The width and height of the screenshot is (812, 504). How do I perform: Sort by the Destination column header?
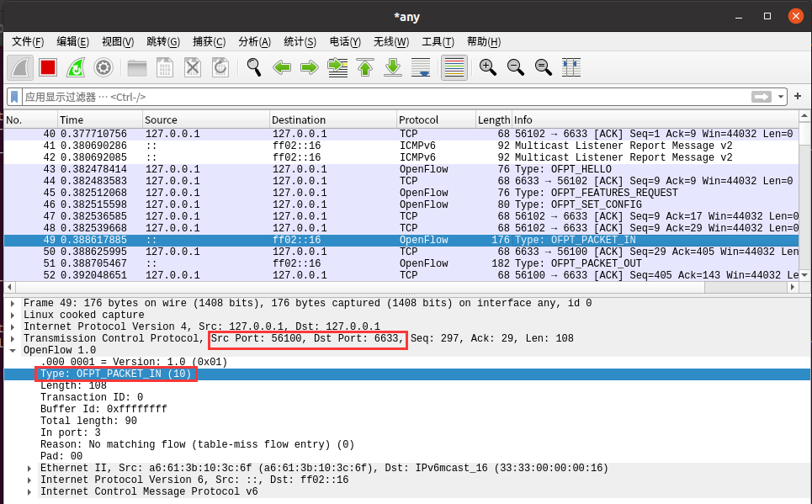coord(333,119)
